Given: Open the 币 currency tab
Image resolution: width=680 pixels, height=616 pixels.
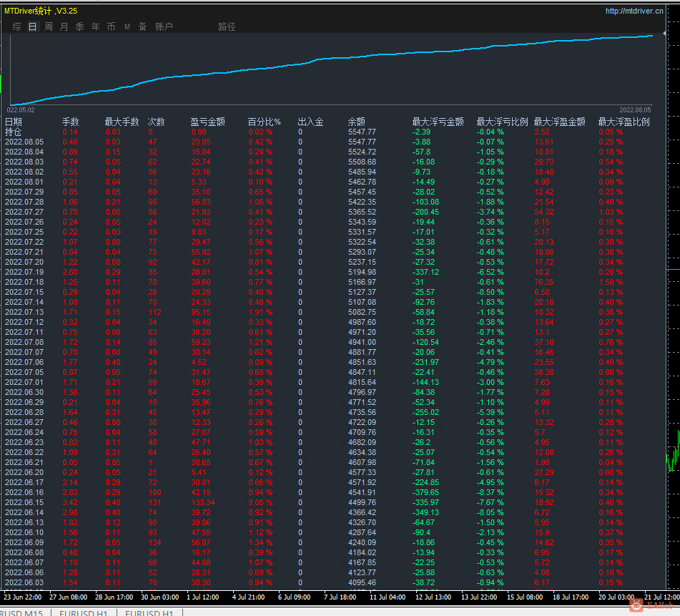Looking at the screenshot, I should click(111, 26).
